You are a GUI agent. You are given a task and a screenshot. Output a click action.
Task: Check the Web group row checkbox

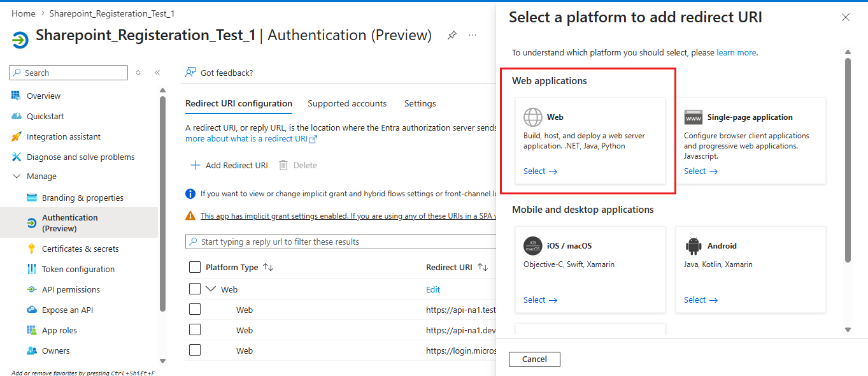(195, 289)
